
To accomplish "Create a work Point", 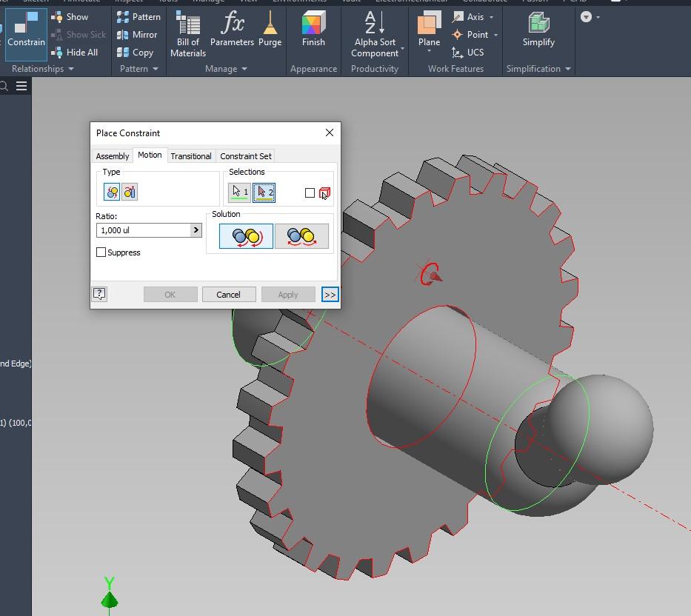I will (470, 34).
